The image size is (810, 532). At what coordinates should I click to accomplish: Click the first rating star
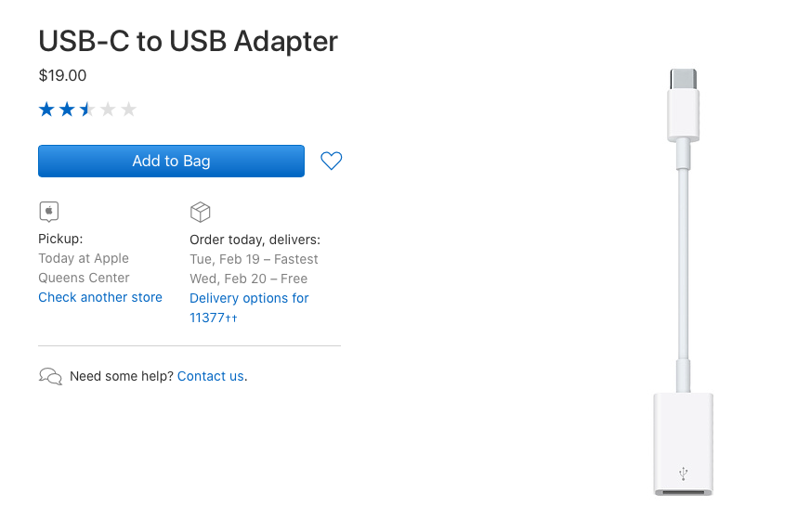point(46,110)
